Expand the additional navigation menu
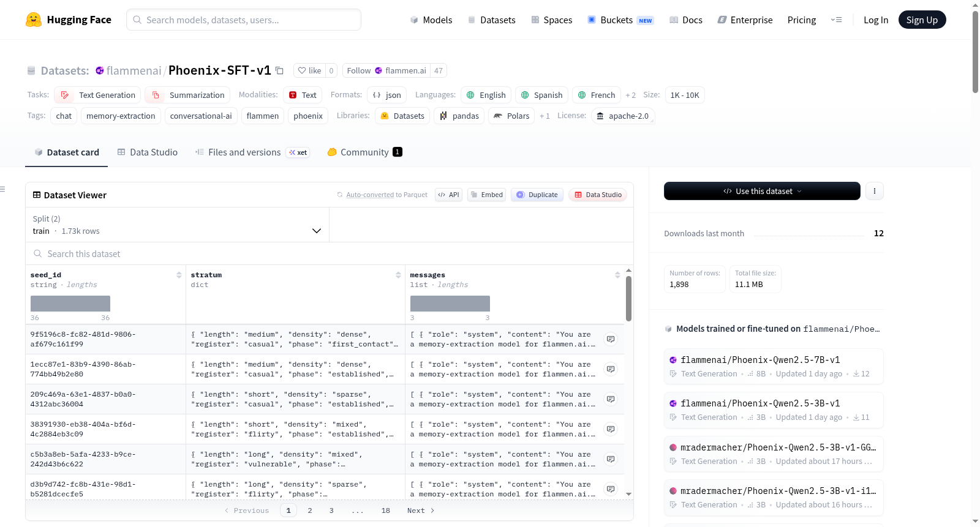This screenshot has height=527, width=980. [836, 20]
